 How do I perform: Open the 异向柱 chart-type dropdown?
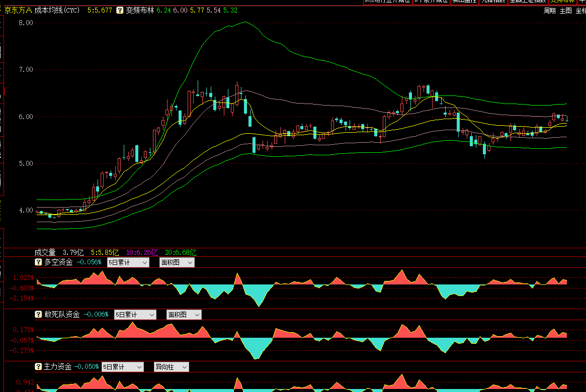coord(172,367)
